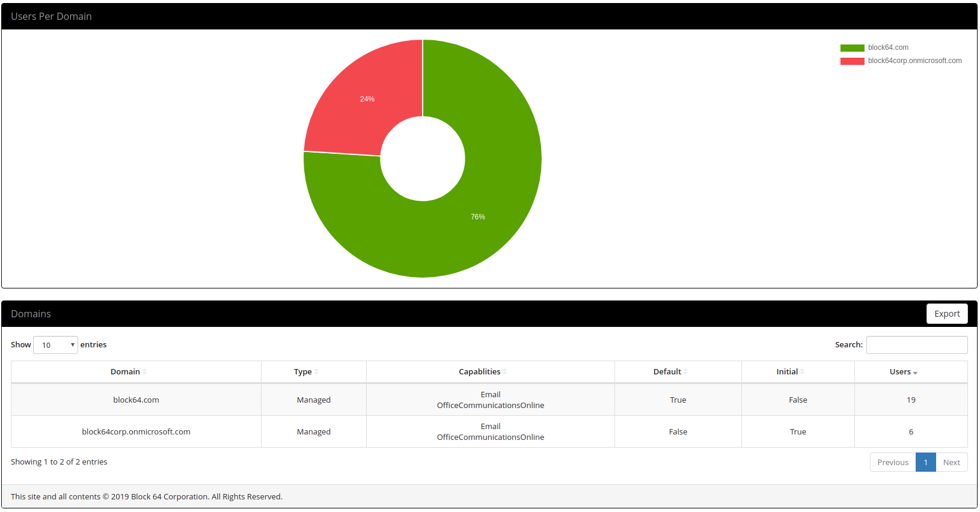Click the Export button
Viewport: 980px width, 512px height.
click(x=947, y=314)
